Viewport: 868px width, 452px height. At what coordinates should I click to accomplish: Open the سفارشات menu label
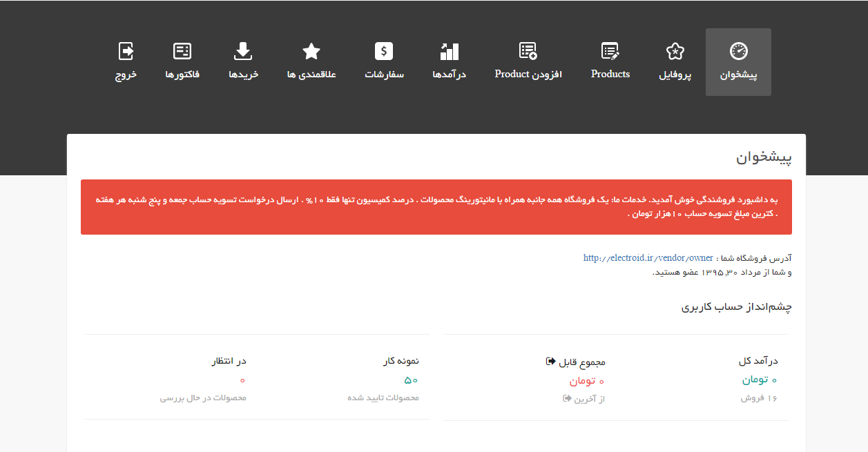click(384, 75)
